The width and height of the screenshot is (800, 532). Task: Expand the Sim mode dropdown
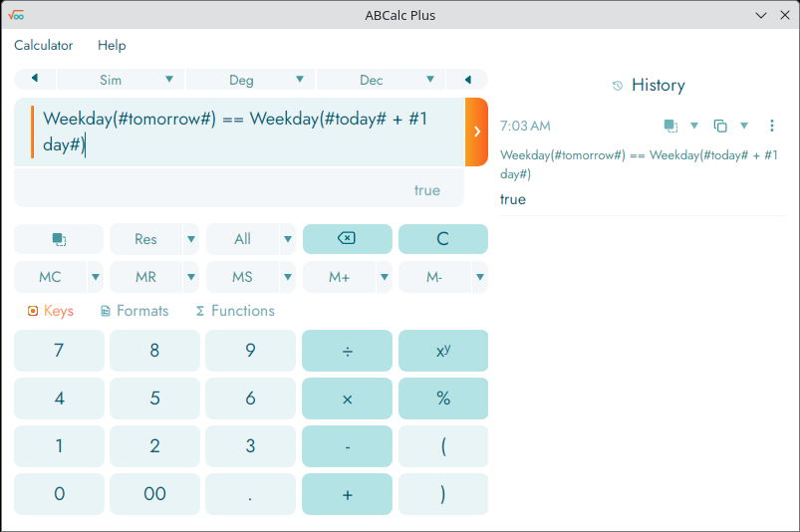[x=169, y=80]
